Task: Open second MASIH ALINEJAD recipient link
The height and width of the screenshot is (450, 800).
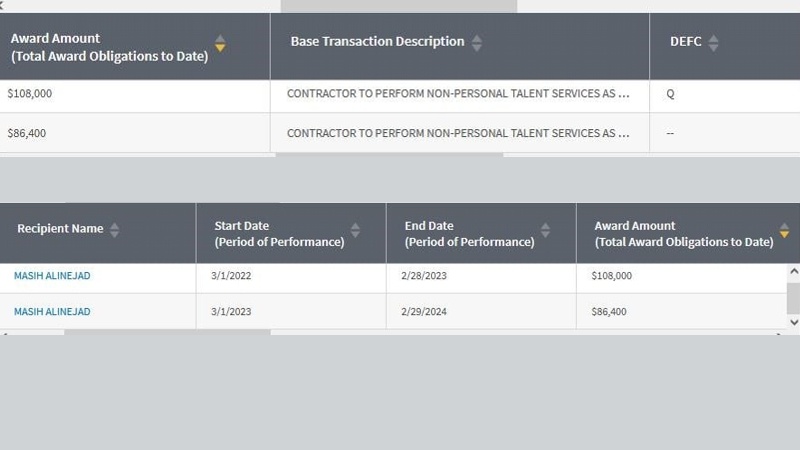Action: click(52, 311)
